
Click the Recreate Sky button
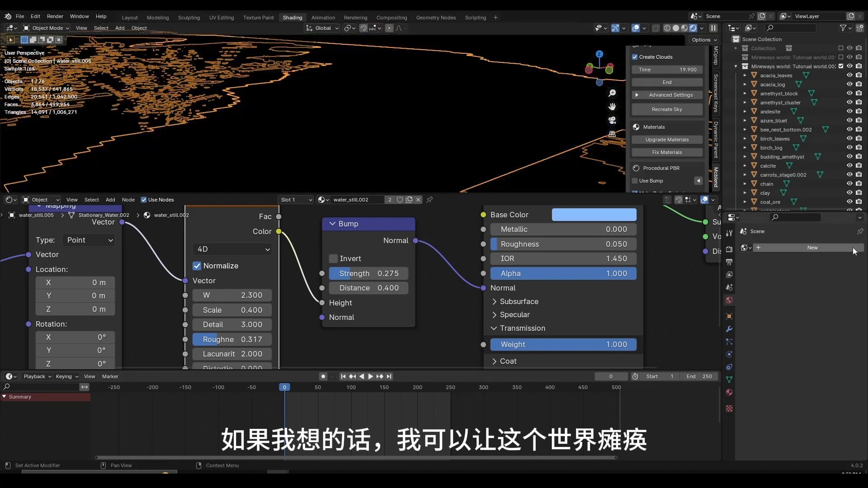667,109
